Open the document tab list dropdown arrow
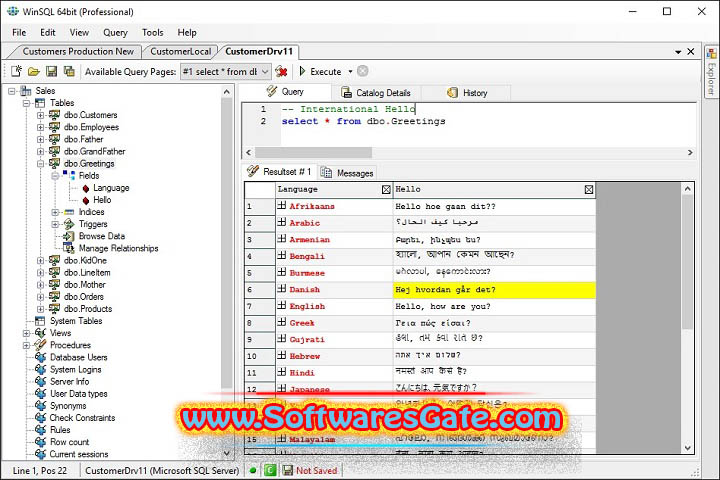 coord(678,52)
